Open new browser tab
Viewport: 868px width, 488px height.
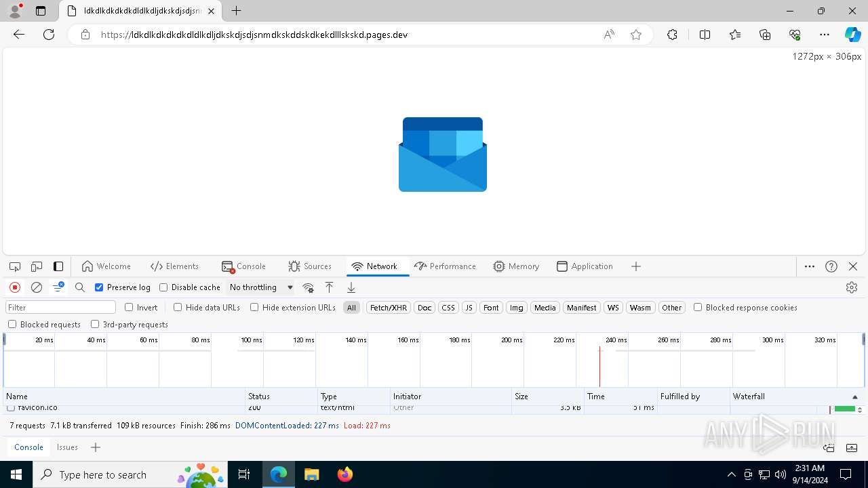tap(236, 11)
